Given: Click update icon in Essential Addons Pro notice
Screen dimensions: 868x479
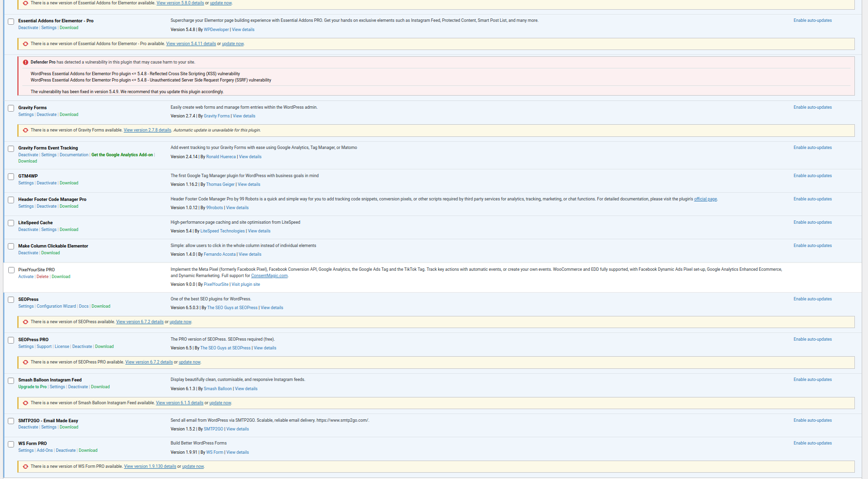Looking at the screenshot, I should coord(26,44).
